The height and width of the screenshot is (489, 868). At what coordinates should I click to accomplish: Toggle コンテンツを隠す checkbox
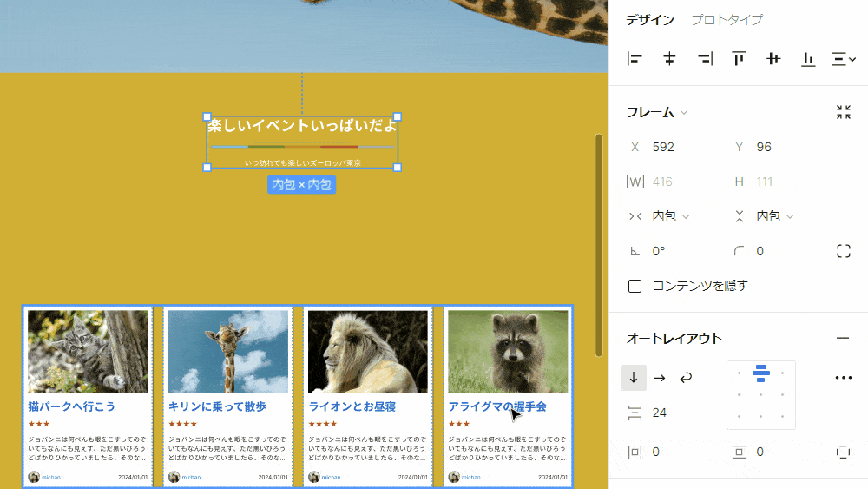pos(635,287)
